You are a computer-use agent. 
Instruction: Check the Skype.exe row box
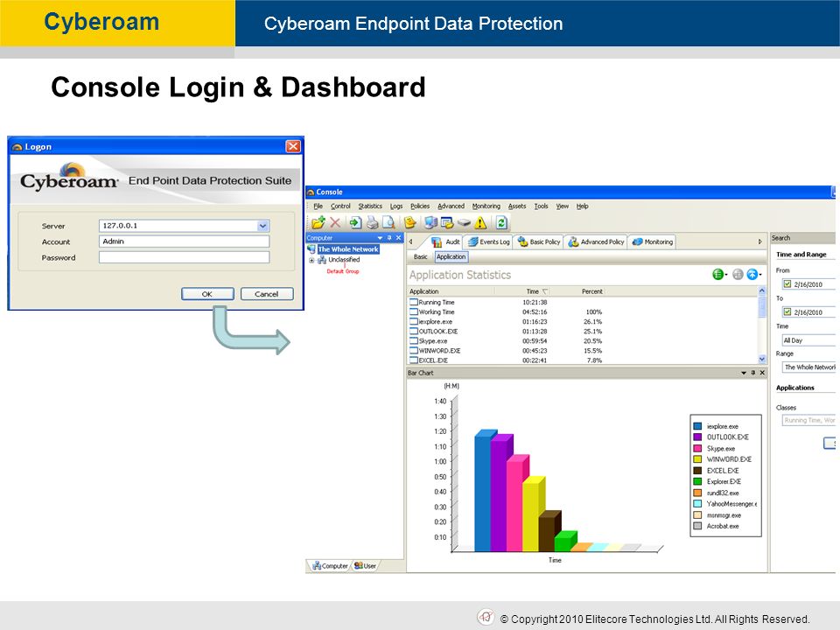click(414, 340)
